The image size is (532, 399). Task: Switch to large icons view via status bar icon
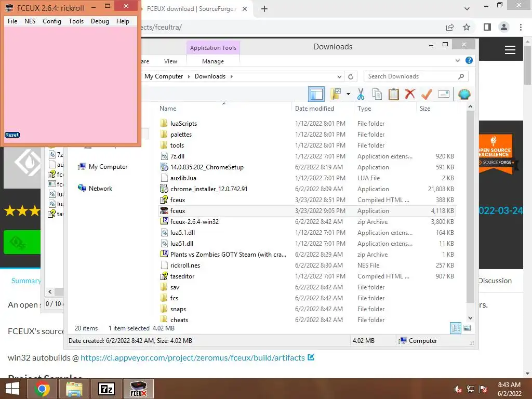pyautogui.click(x=467, y=328)
